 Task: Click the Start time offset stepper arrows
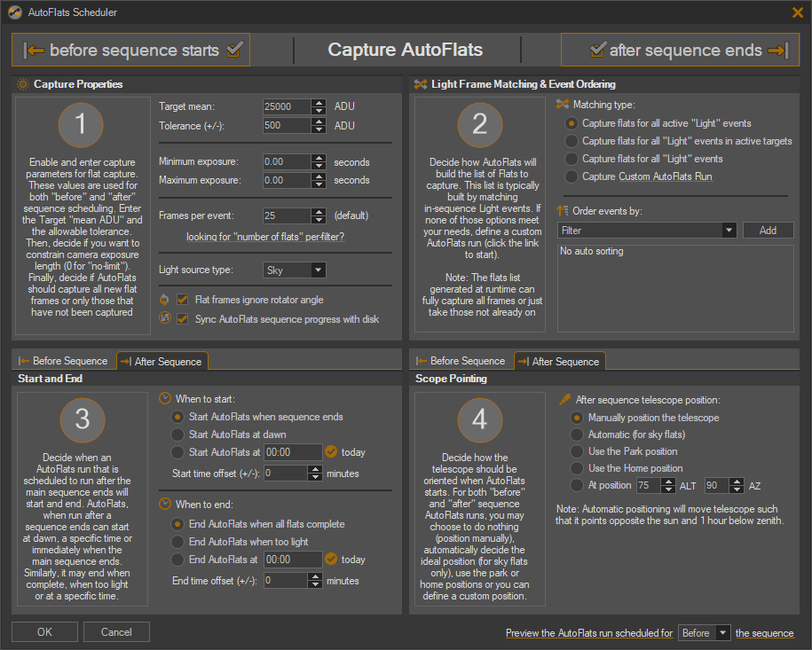315,473
